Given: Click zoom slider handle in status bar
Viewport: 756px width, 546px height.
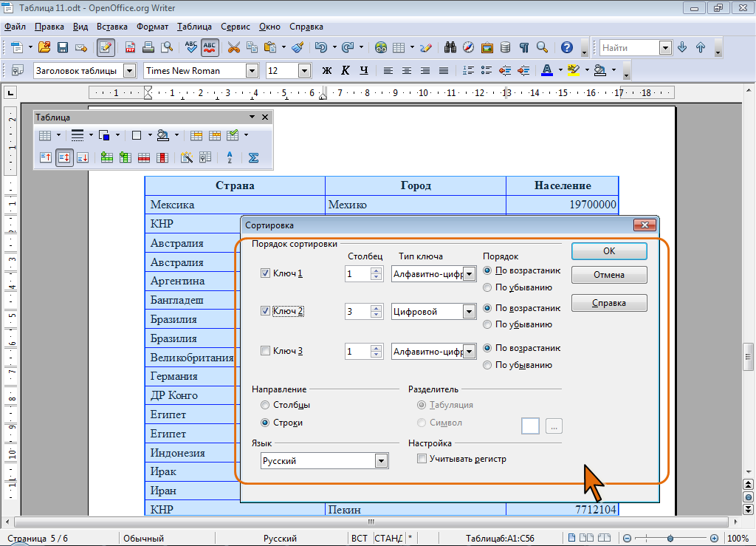Looking at the screenshot, I should pyautogui.click(x=670, y=538).
